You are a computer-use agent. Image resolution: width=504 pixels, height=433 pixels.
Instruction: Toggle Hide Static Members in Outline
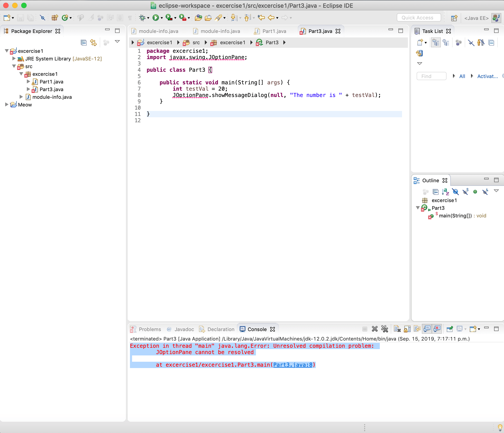(465, 192)
